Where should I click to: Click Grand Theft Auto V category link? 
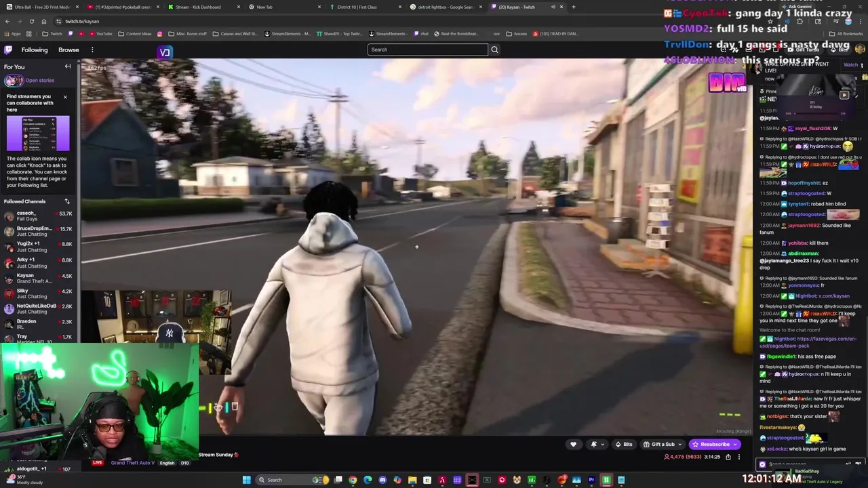coord(132,463)
